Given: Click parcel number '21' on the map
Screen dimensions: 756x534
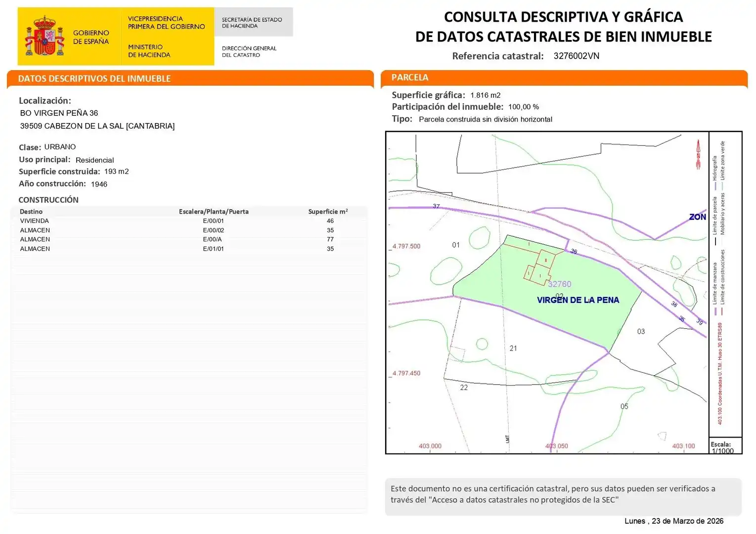Looking at the screenshot, I should tap(513, 349).
